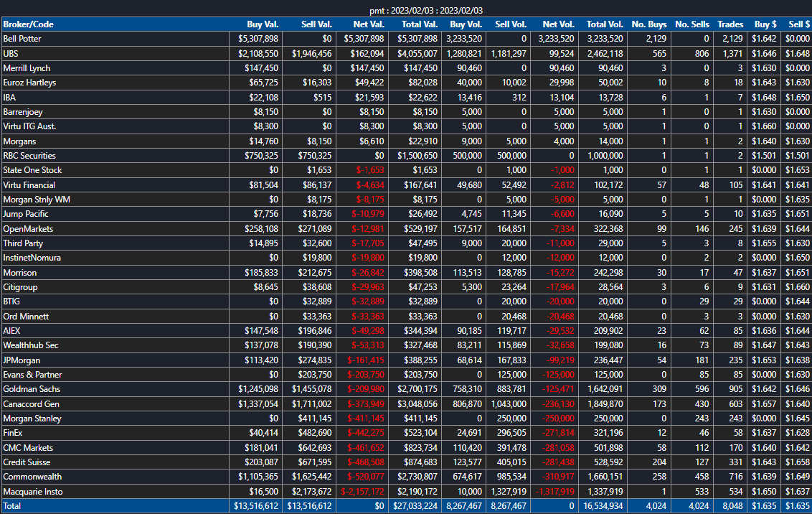
Task: Select the Goldman Sachs broker name
Action: (32, 389)
